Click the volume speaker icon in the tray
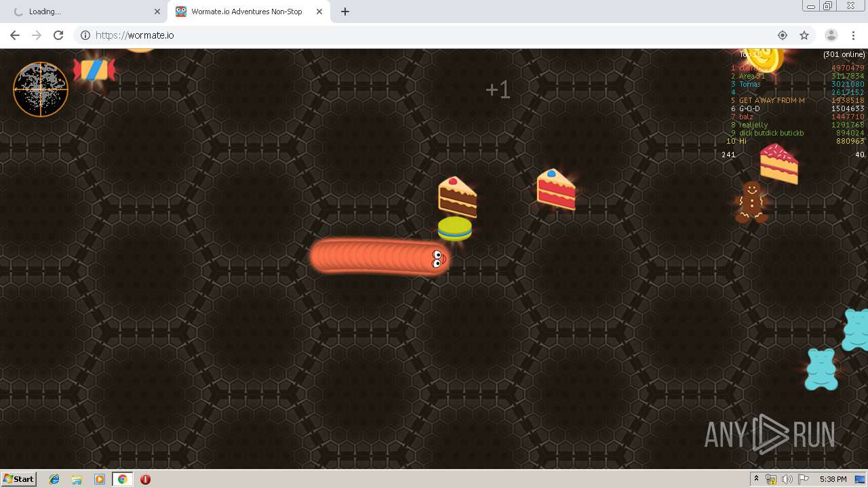 787,479
